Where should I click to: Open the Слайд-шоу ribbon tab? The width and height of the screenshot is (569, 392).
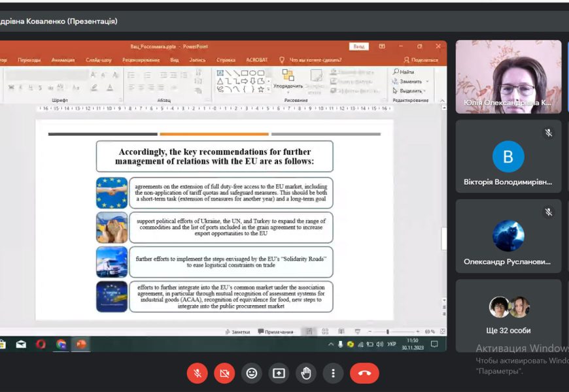(x=98, y=60)
